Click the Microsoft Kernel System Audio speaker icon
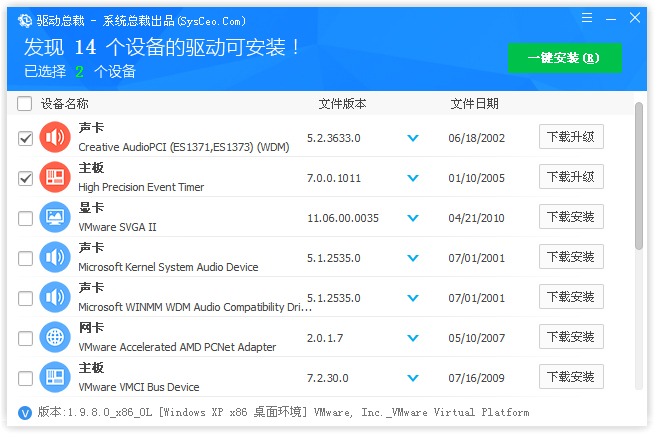The width and height of the screenshot is (656, 434). pos(55,257)
